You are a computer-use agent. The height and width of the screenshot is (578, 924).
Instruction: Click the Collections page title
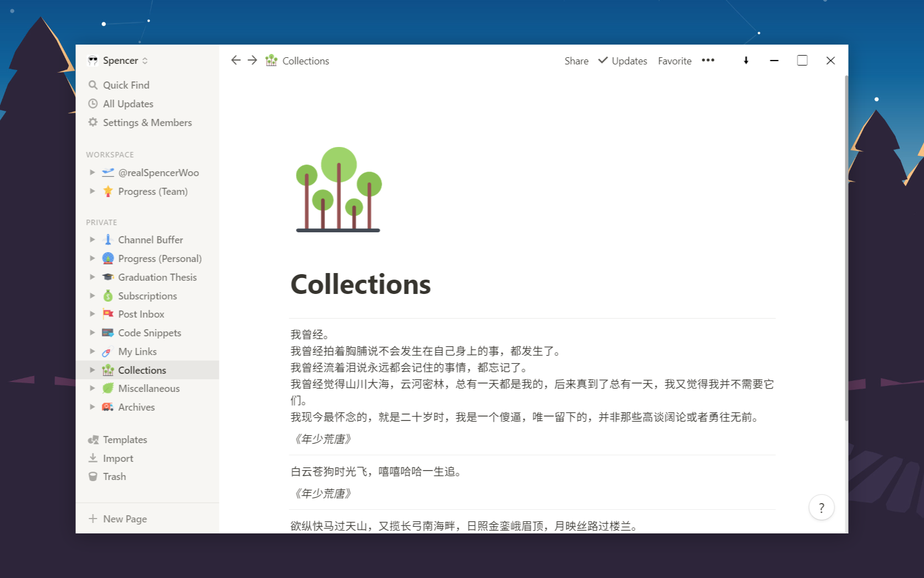[360, 285]
